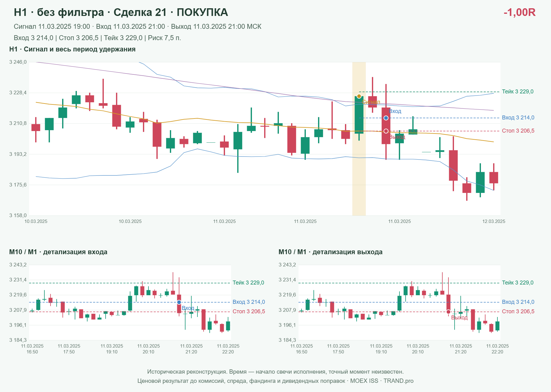
Task: Click the "19:10" time label under the exit detail chart
Action: click(381, 352)
